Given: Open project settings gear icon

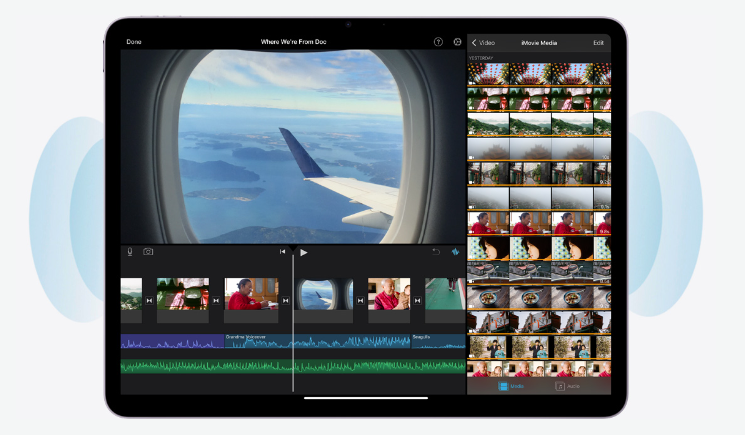Looking at the screenshot, I should [457, 42].
